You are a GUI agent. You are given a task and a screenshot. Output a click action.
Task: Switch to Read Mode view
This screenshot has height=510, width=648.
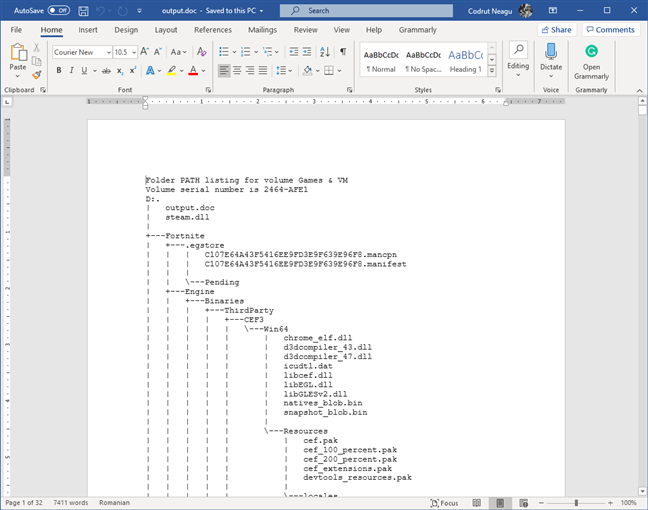(476, 503)
